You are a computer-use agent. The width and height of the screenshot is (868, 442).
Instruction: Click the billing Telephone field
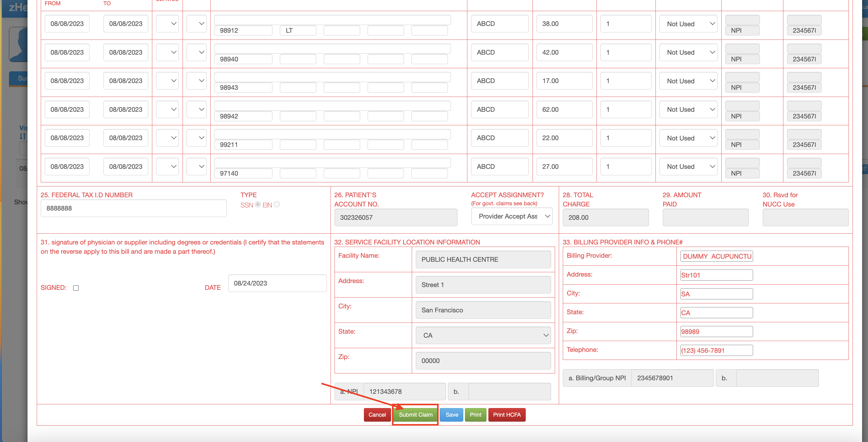(x=716, y=350)
